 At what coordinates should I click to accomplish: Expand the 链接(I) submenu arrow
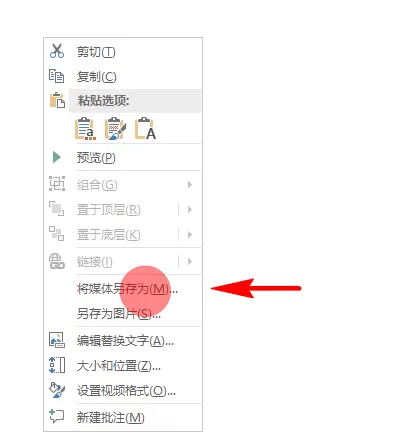[190, 261]
